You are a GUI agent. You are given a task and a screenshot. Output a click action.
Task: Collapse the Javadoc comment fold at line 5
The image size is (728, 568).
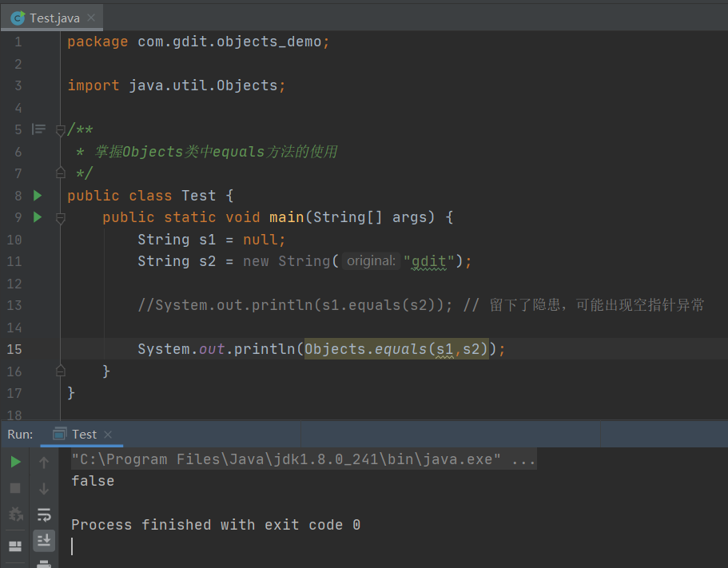pos(60,129)
